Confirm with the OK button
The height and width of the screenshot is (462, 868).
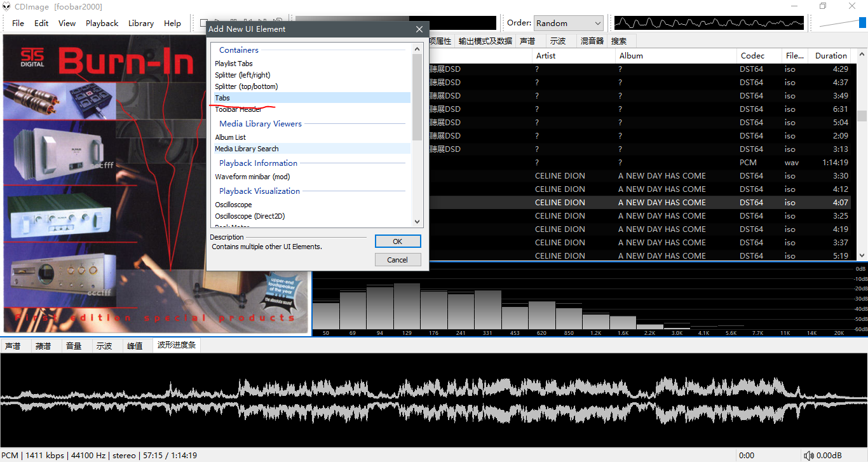[397, 241]
